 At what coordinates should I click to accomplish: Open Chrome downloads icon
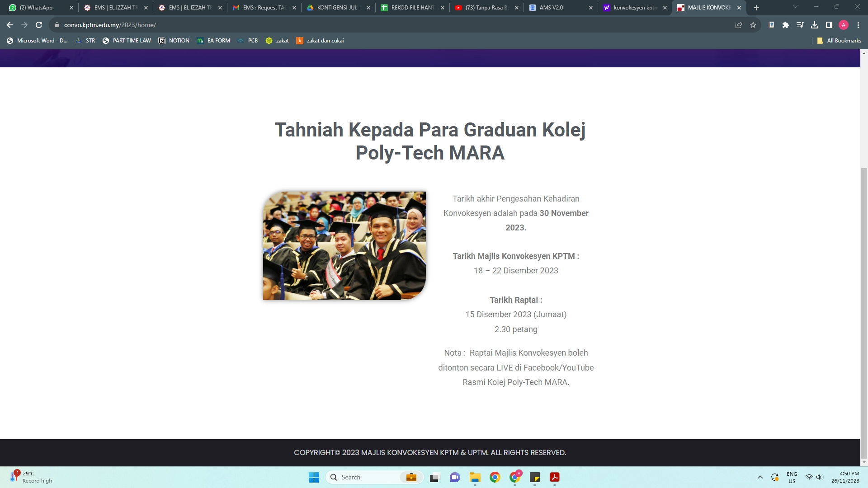(x=815, y=25)
